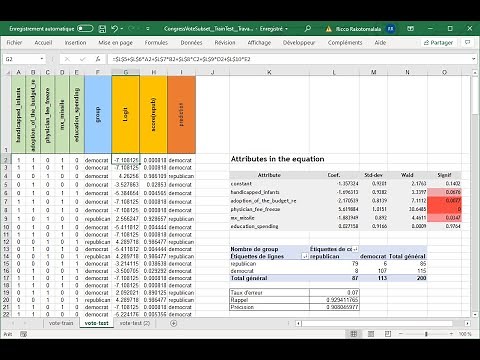Click the user account avatar circle
This screenshot has width=480, height=360.
[390, 29]
